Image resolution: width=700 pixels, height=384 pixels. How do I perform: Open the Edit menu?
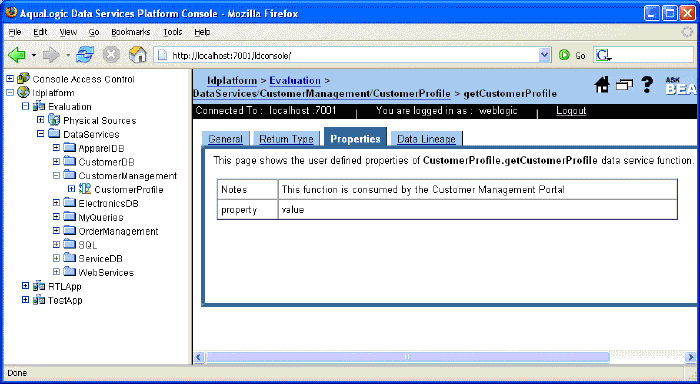pyautogui.click(x=40, y=32)
